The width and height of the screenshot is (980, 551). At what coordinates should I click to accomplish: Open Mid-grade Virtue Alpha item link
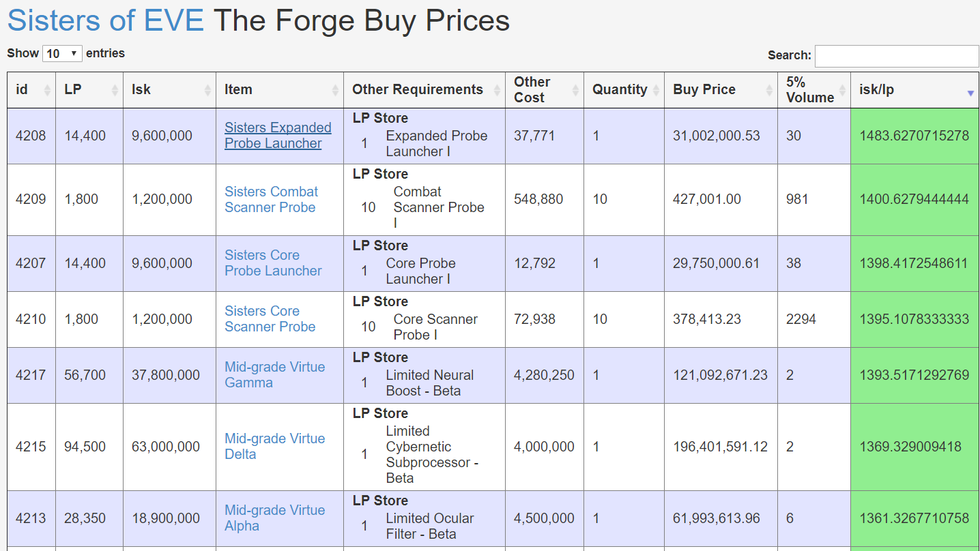[x=275, y=518]
